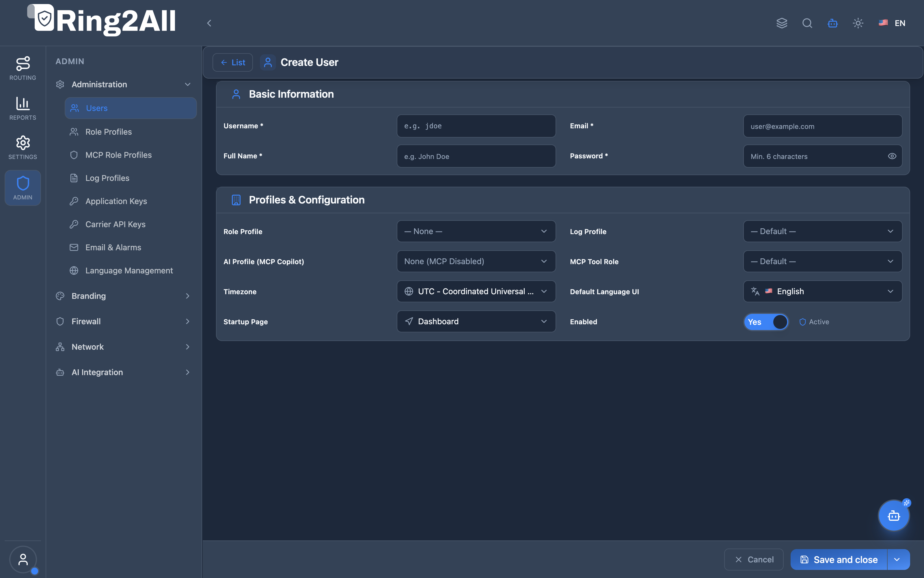Open the Default Language UI dropdown
The height and width of the screenshot is (578, 924).
click(822, 291)
